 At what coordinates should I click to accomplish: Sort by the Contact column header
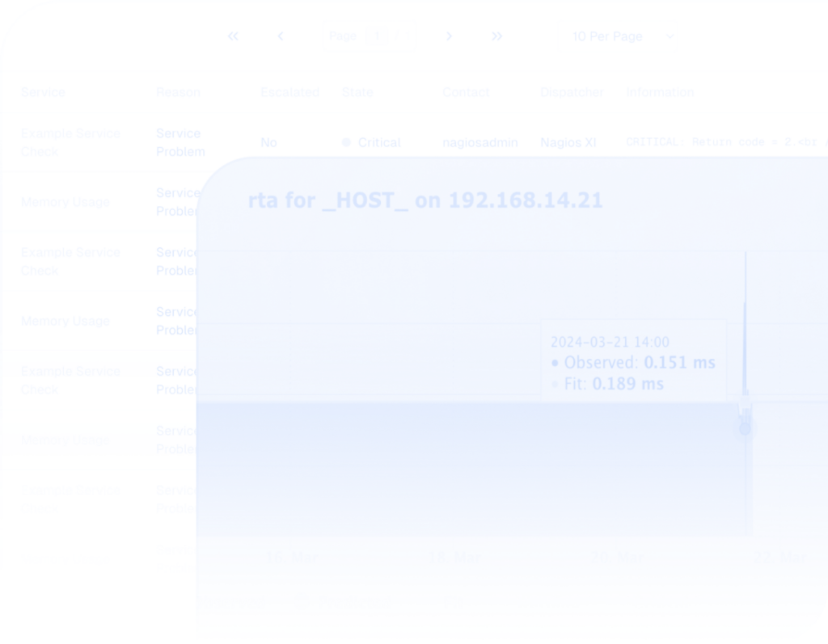(466, 92)
